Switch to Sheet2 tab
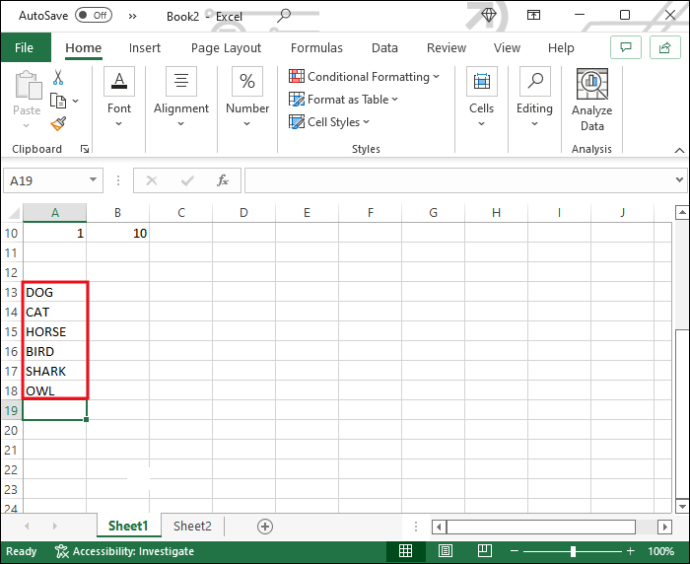 [x=192, y=526]
